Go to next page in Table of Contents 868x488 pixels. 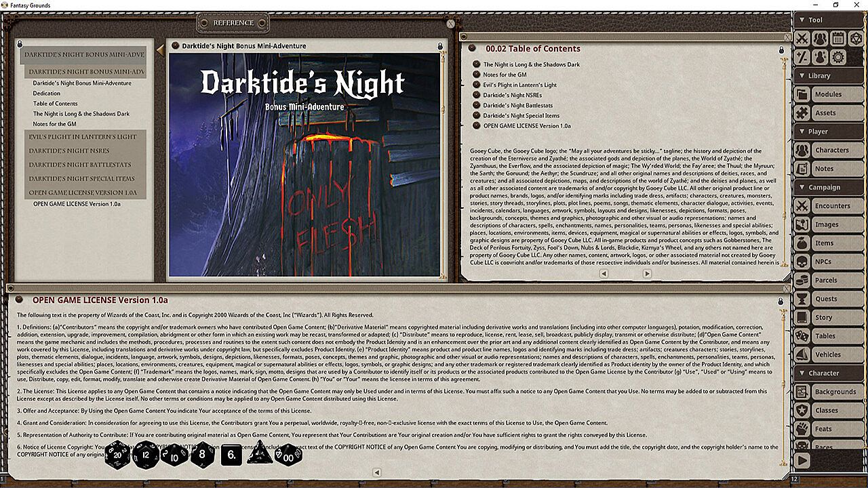click(647, 274)
